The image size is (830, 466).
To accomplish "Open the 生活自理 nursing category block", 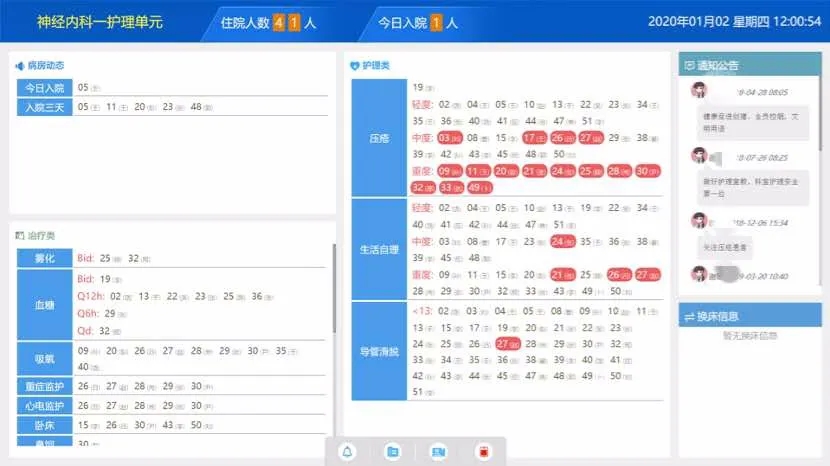I will point(379,249).
